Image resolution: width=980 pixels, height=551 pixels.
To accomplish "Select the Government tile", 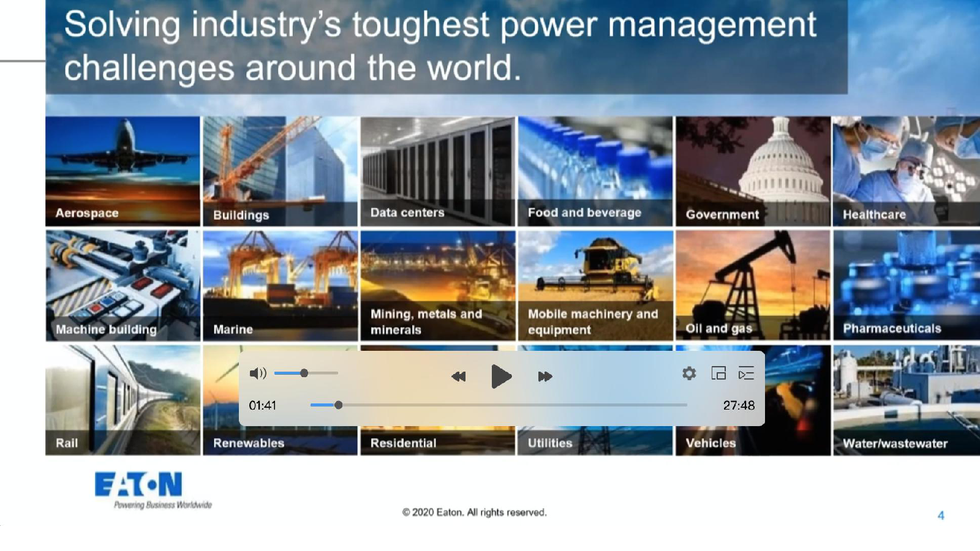I will [753, 171].
